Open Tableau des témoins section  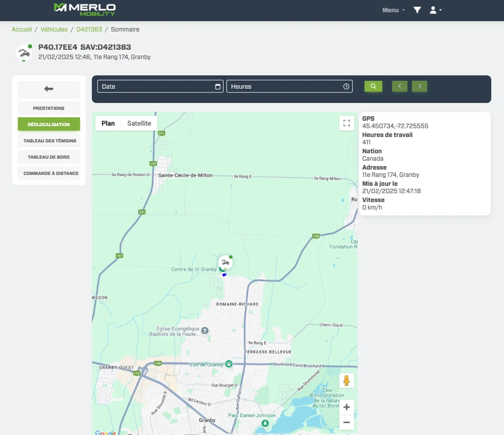49,141
